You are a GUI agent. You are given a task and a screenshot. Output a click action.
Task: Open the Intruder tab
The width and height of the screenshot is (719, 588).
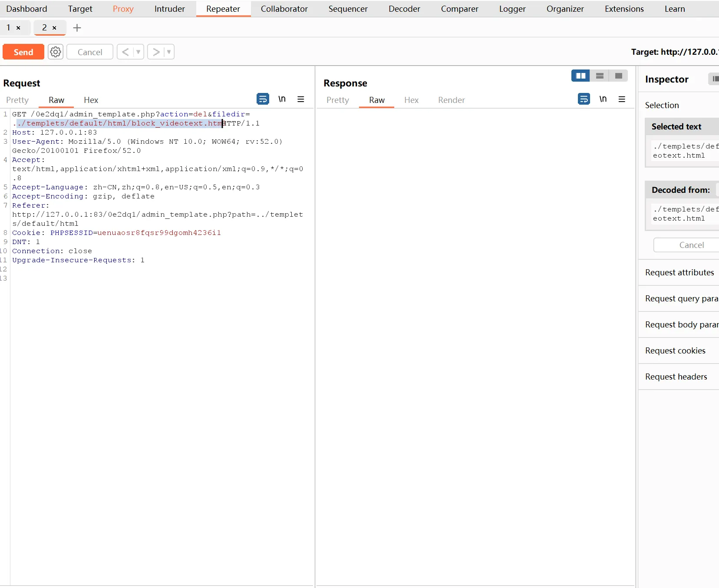(169, 9)
